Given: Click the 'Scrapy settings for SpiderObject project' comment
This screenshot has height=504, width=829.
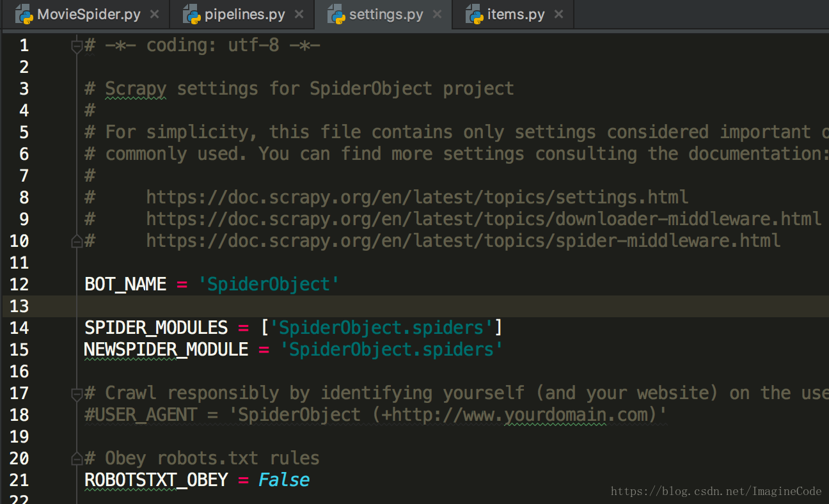Looking at the screenshot, I should [299, 89].
